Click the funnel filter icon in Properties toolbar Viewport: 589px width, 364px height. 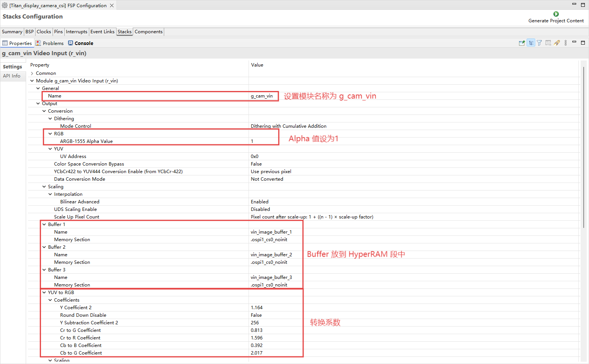539,43
